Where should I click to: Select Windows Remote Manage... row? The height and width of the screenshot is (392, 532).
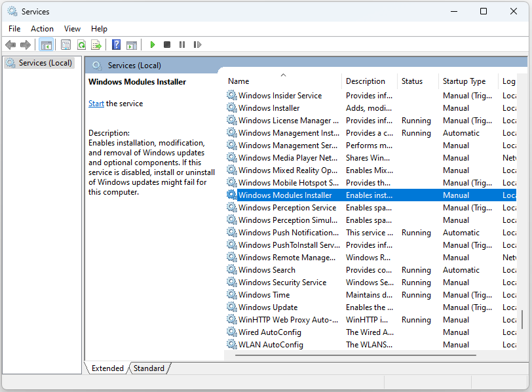click(371, 257)
